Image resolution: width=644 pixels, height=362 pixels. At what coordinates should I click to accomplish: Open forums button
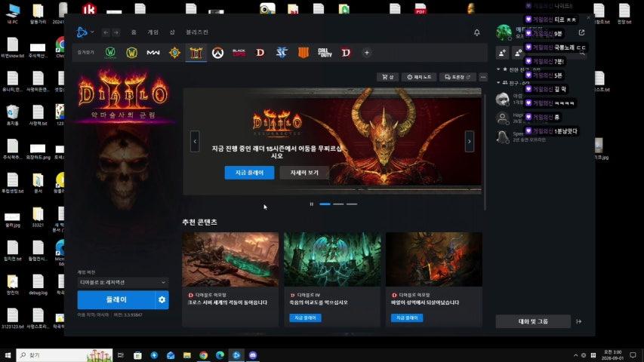coord(458,77)
